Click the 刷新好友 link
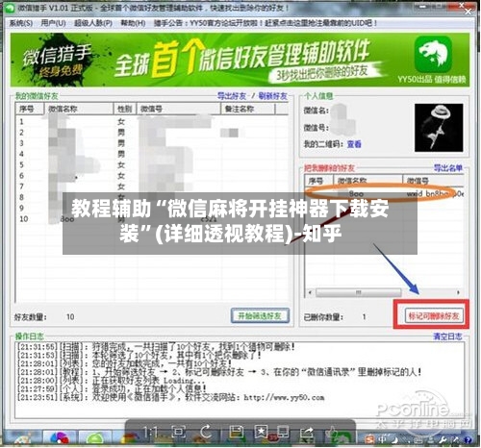 [273, 96]
